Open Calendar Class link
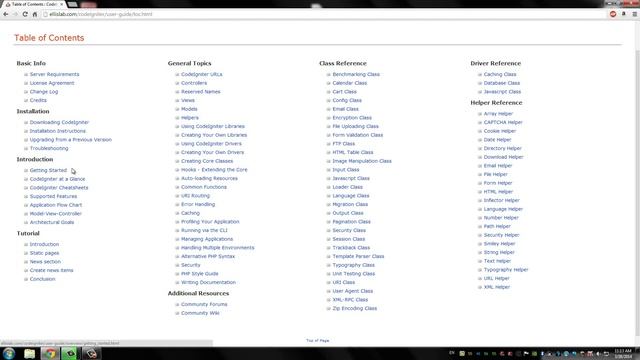Image resolution: width=640 pixels, height=360 pixels. [349, 83]
